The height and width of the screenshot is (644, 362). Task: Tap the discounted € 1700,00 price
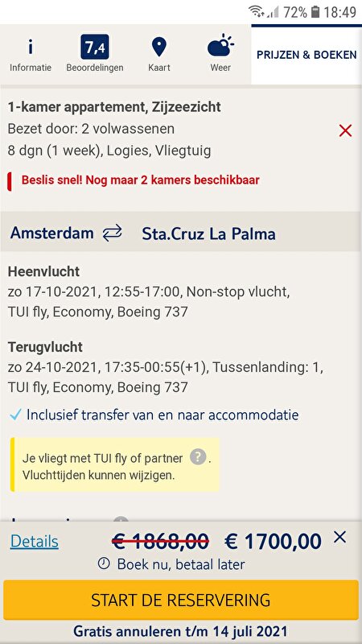(273, 541)
